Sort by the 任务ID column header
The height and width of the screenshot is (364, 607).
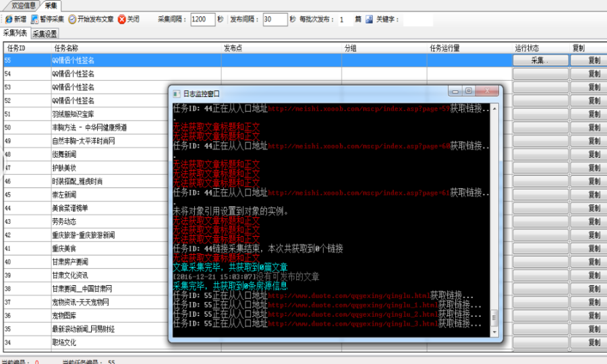pos(27,48)
